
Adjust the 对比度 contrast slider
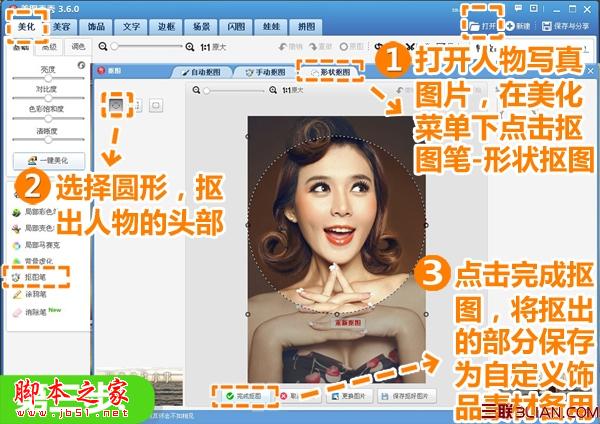[x=48, y=98]
